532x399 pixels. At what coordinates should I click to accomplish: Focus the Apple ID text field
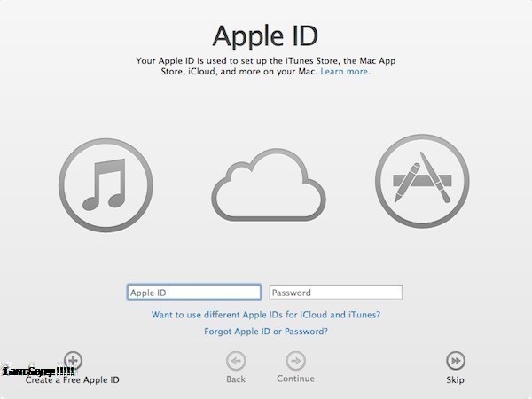pos(193,293)
